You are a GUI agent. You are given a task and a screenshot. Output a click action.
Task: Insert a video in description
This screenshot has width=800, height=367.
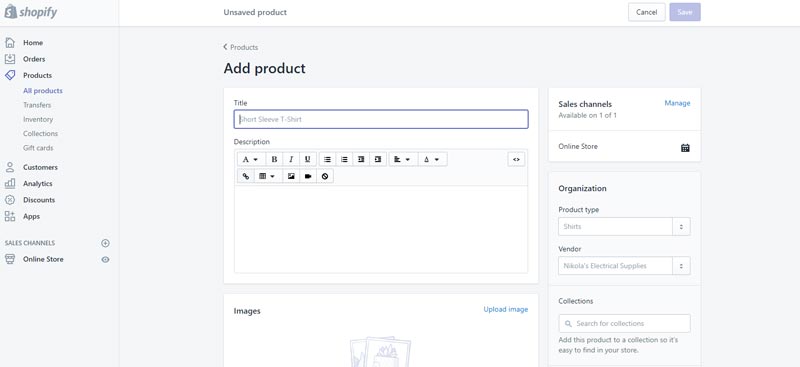(308, 176)
